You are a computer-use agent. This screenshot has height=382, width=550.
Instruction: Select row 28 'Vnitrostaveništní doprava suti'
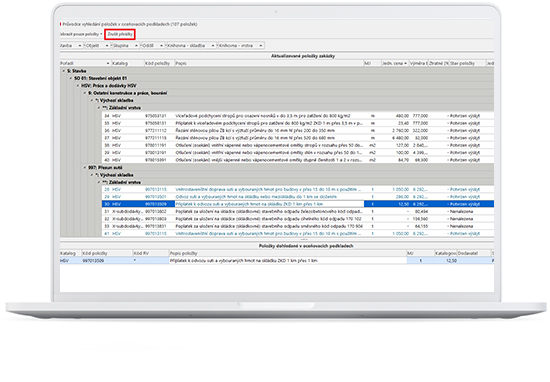[298, 189]
